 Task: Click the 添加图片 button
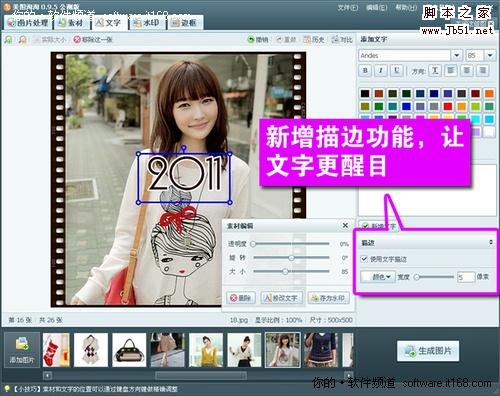pos(22,351)
